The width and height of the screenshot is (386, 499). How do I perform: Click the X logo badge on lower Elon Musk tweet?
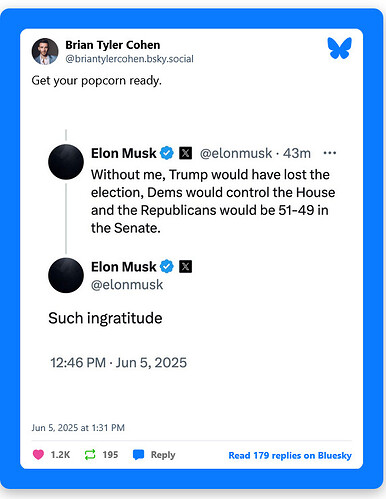click(x=185, y=266)
